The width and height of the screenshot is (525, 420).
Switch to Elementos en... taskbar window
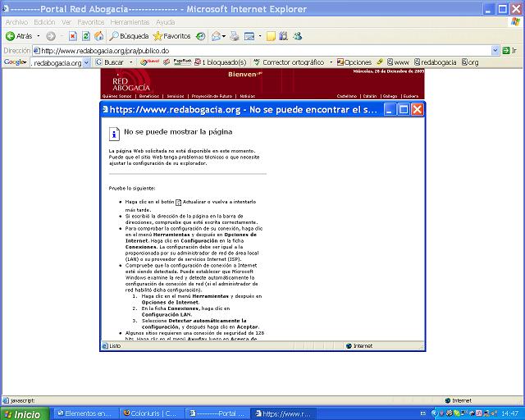(x=85, y=413)
